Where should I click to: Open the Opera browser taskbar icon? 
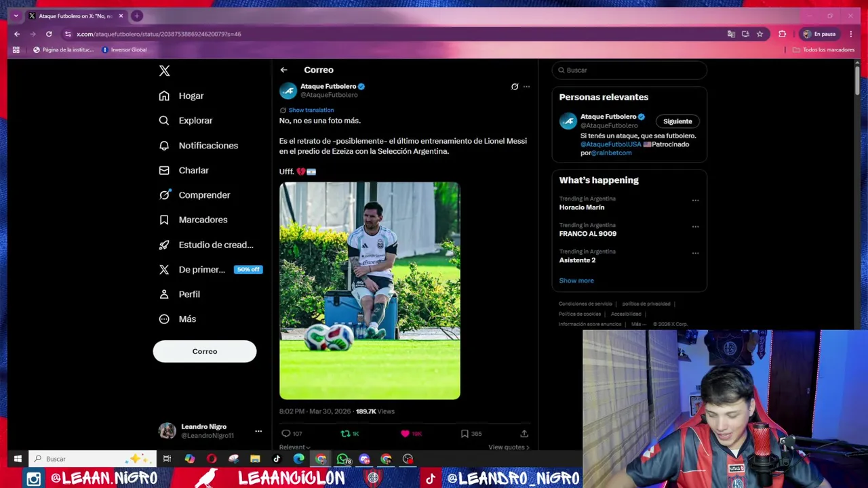point(212,459)
